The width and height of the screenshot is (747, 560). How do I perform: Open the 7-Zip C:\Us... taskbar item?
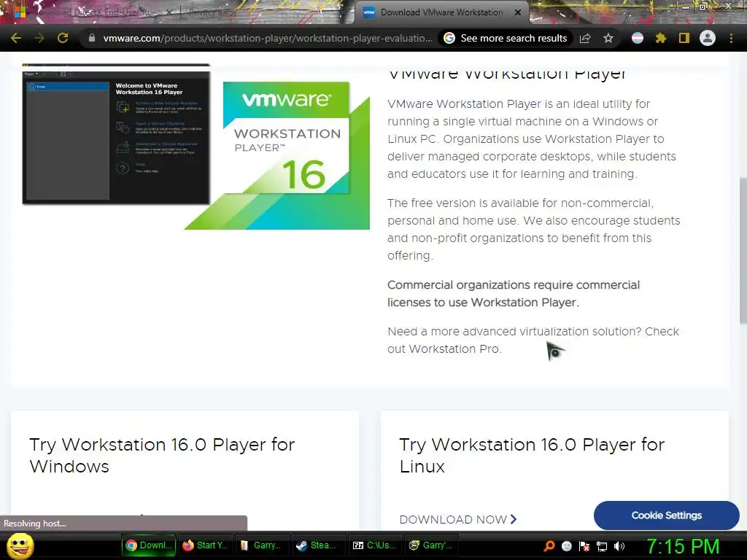click(374, 545)
